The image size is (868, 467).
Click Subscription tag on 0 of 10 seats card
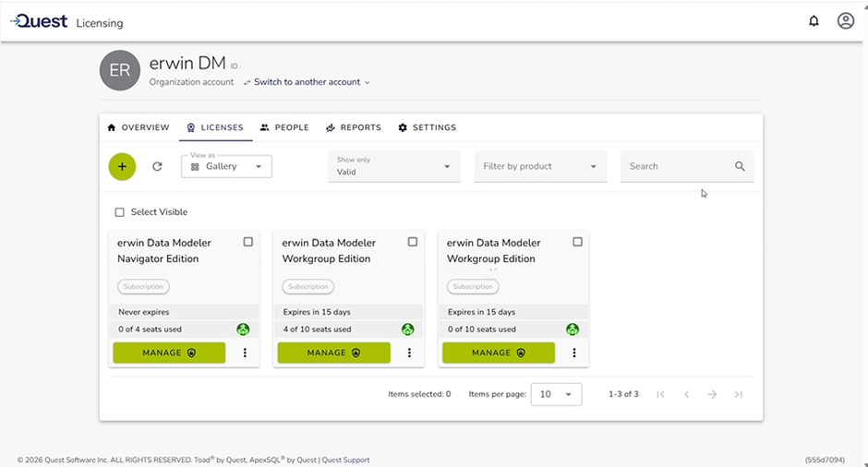pyautogui.click(x=473, y=287)
